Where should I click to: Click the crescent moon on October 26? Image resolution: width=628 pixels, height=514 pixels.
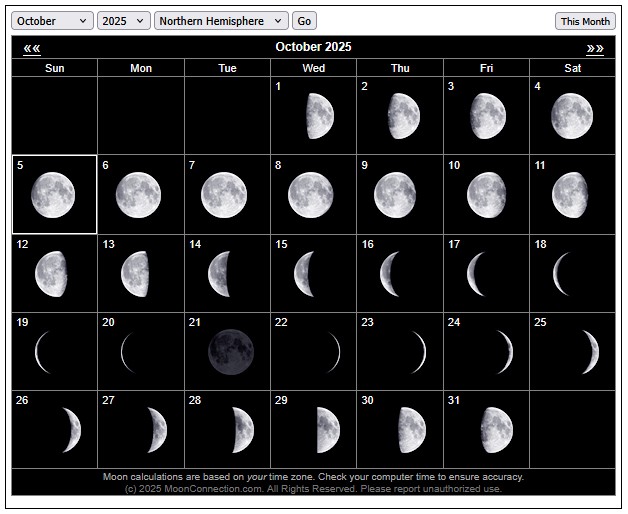[x=70, y=430]
